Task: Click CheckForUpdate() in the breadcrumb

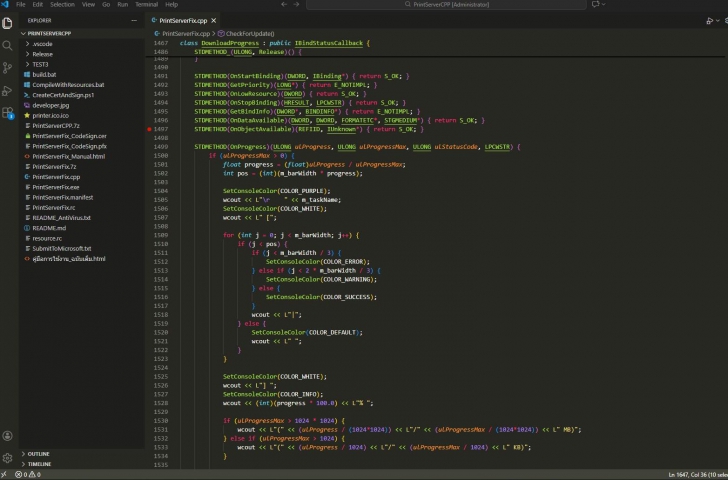Action: 248,33
